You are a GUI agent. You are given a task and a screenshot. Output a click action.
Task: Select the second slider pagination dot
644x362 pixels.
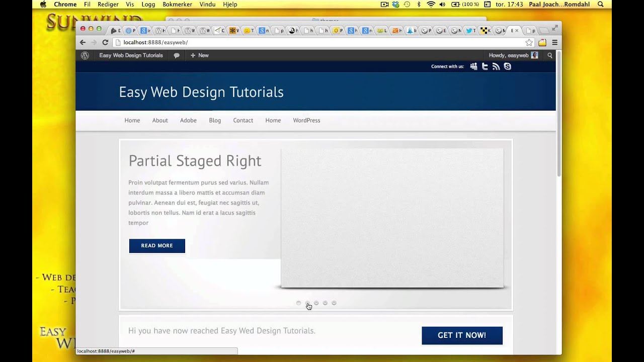[x=307, y=303]
